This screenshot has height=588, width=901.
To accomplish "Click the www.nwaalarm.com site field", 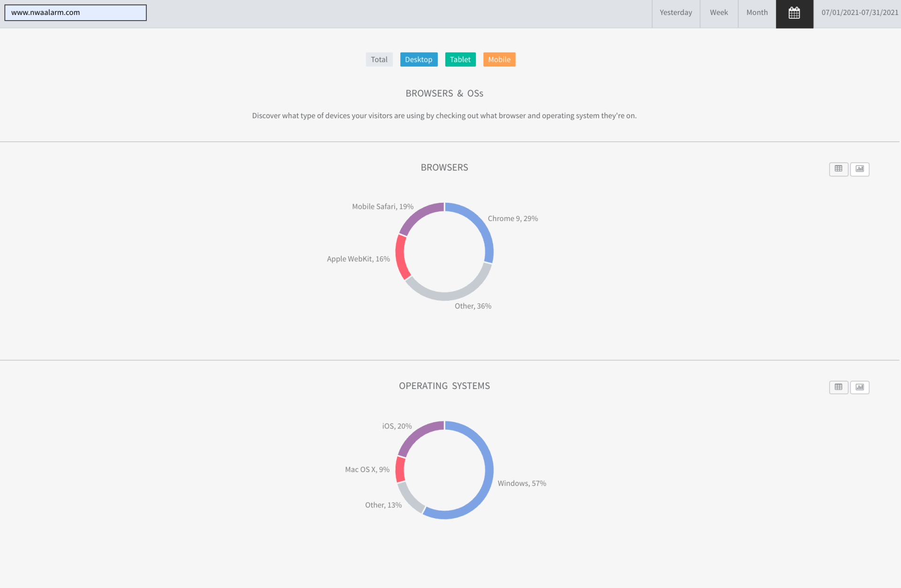I will pyautogui.click(x=75, y=13).
